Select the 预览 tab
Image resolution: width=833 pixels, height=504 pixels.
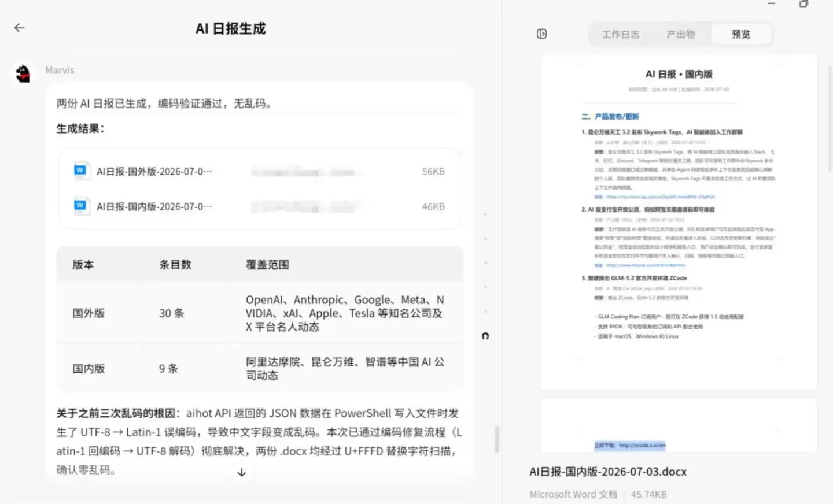[x=740, y=34]
